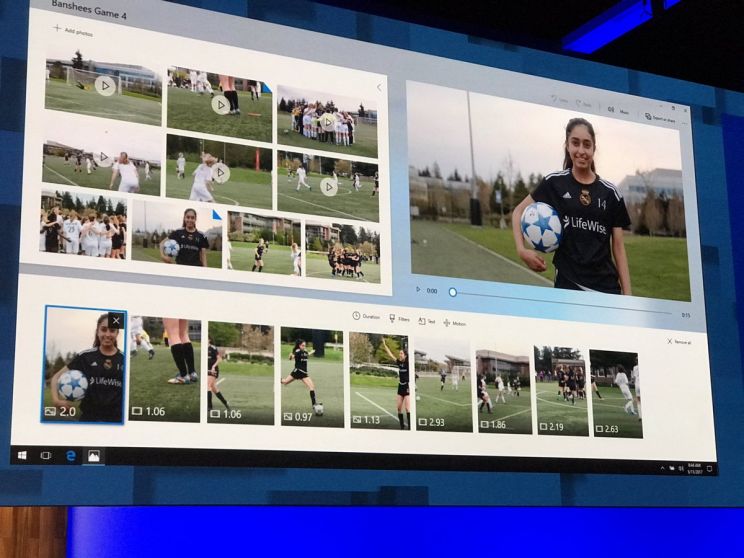This screenshot has width=744, height=558.
Task: Click the Add photos plus button
Action: [73, 30]
